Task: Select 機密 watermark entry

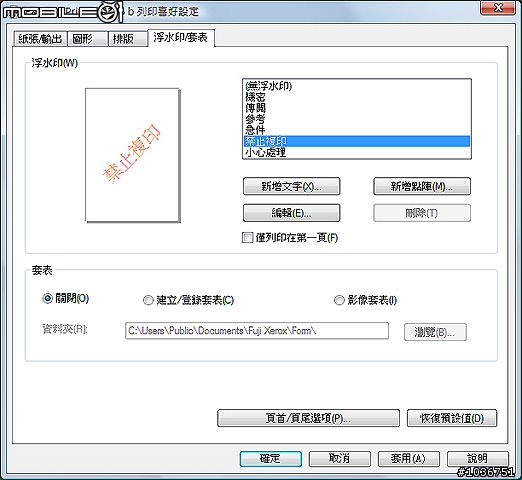Action: 357,97
